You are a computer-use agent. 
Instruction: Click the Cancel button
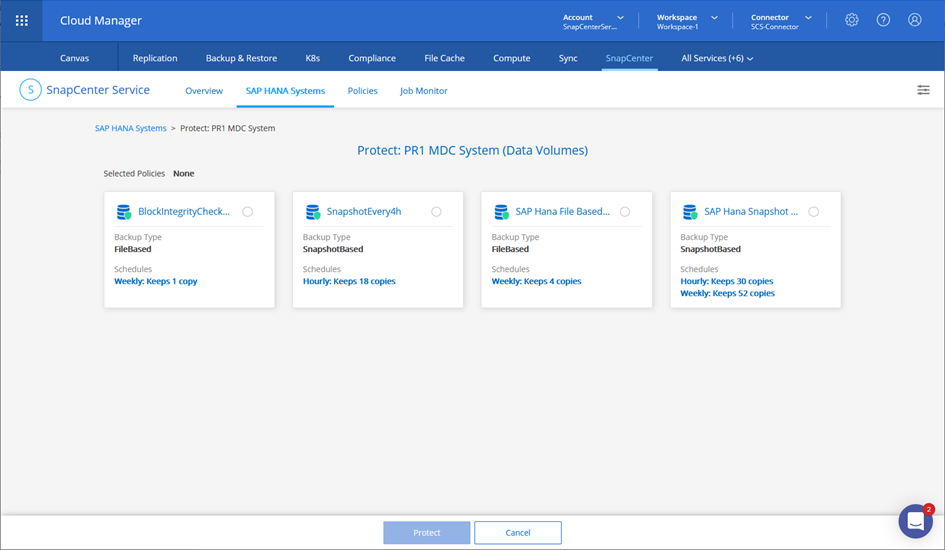coord(517,533)
